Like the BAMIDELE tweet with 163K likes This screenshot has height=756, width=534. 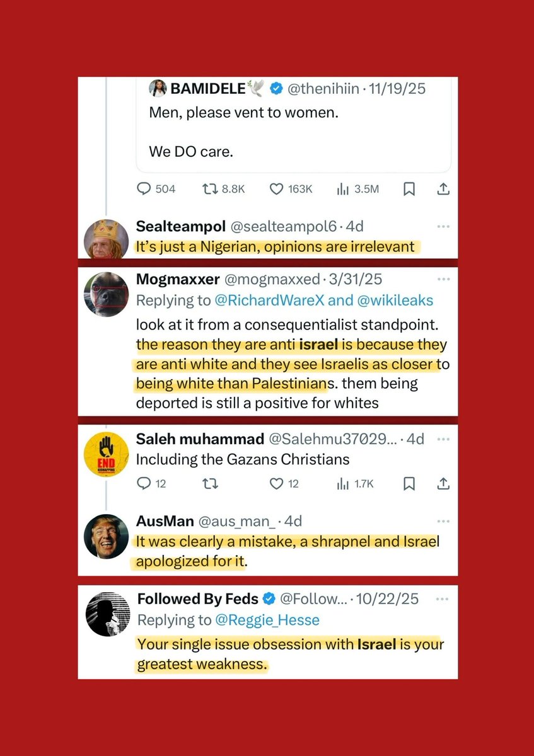click(276, 189)
